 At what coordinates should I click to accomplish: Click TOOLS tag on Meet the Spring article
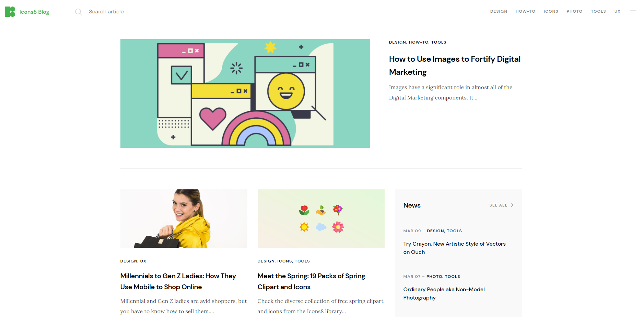[302, 261]
